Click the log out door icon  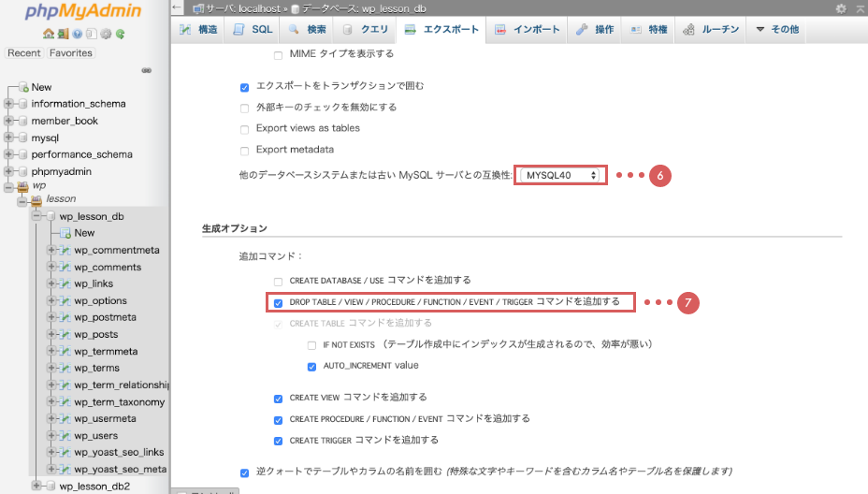(62, 35)
